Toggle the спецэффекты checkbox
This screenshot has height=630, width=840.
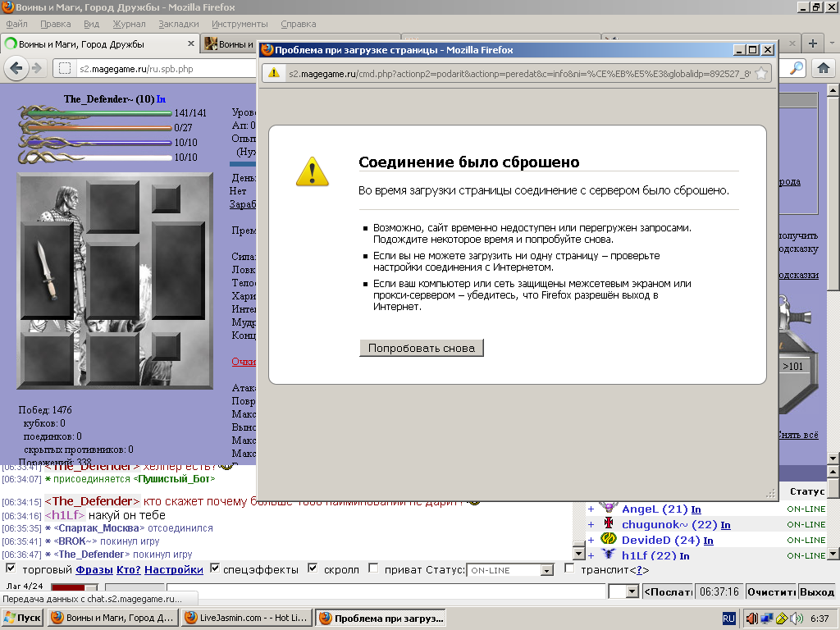click(215, 568)
